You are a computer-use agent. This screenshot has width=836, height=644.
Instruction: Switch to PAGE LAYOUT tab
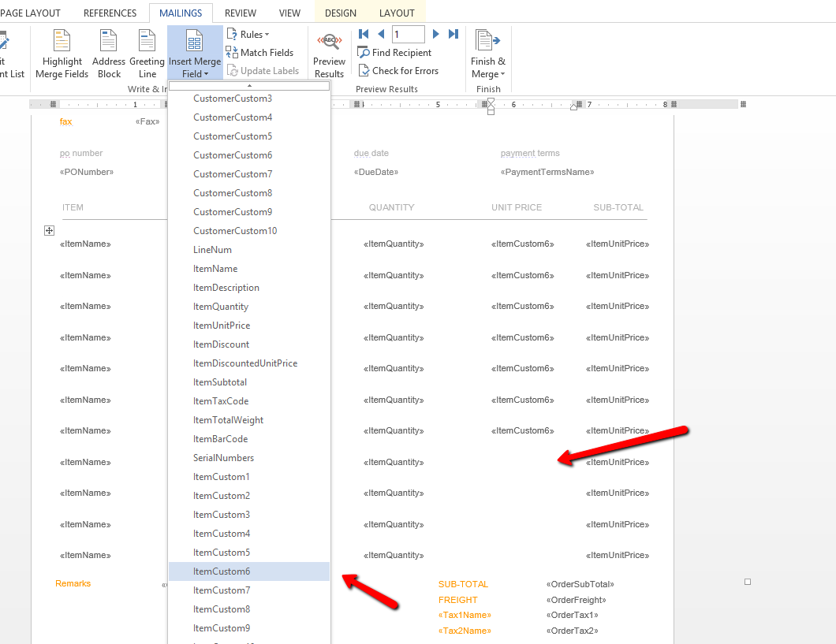point(31,13)
